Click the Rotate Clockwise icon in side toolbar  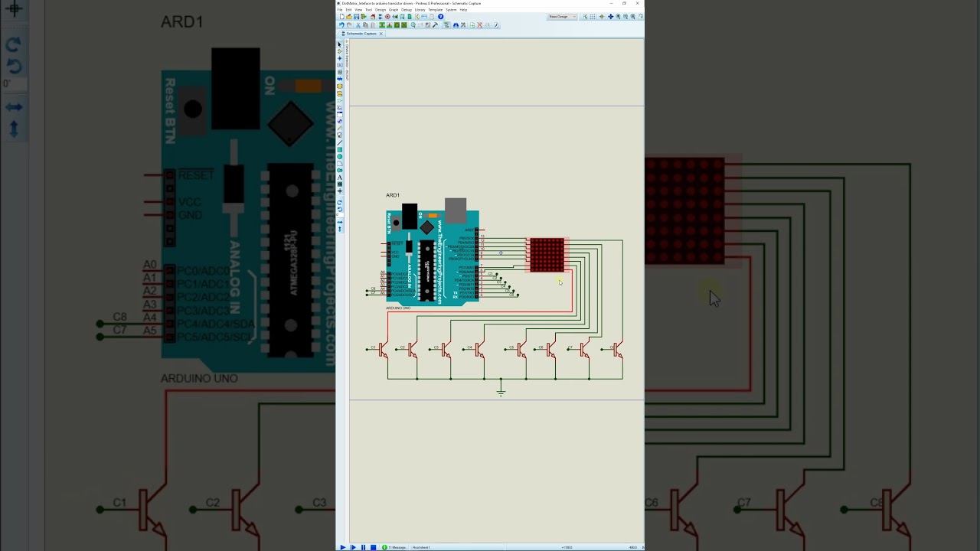click(340, 202)
